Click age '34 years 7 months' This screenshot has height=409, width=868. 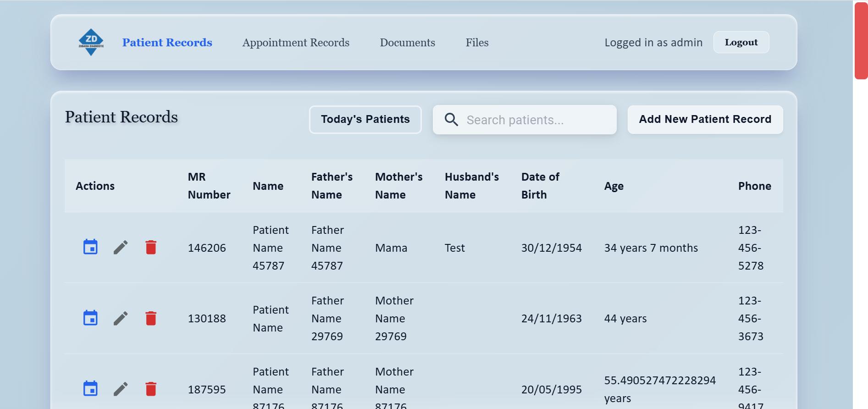click(651, 248)
